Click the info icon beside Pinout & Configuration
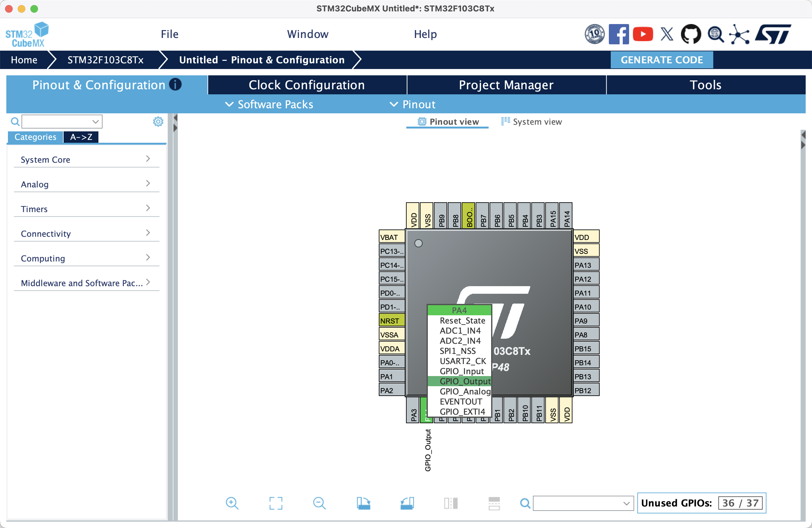812x528 pixels. pyautogui.click(x=175, y=84)
